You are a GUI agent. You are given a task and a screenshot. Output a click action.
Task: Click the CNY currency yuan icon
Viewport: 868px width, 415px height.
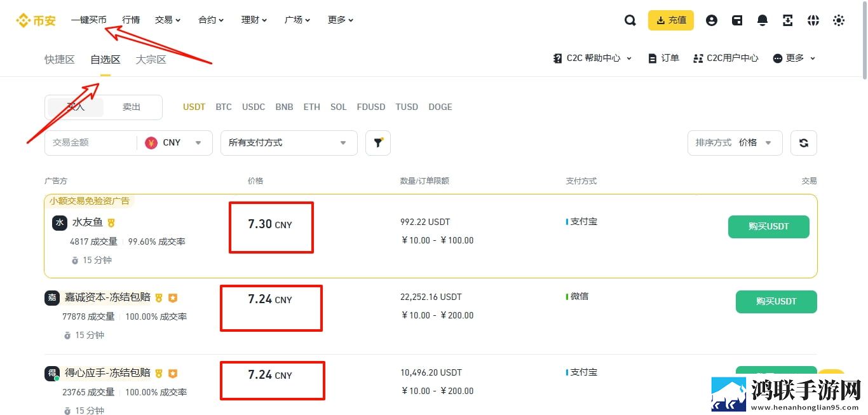point(151,143)
